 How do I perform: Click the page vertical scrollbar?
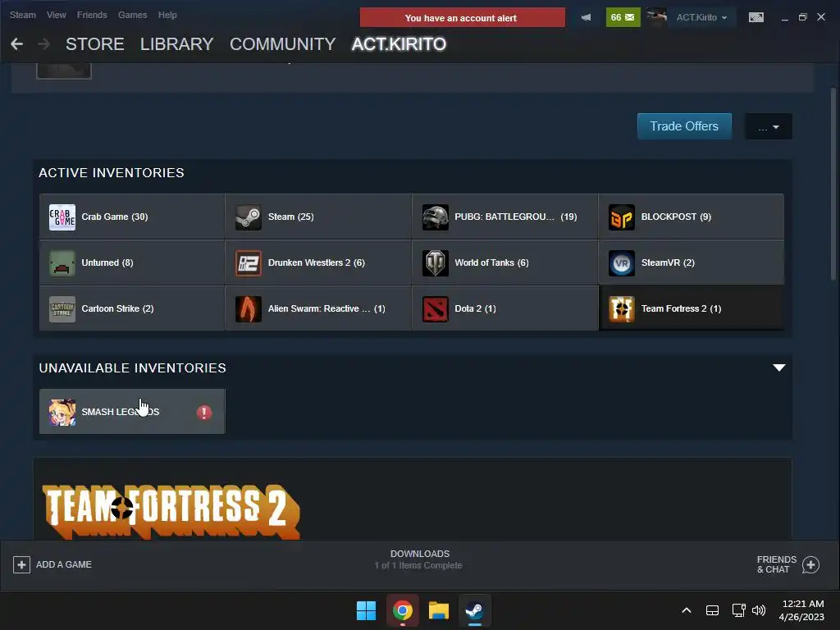[833, 185]
